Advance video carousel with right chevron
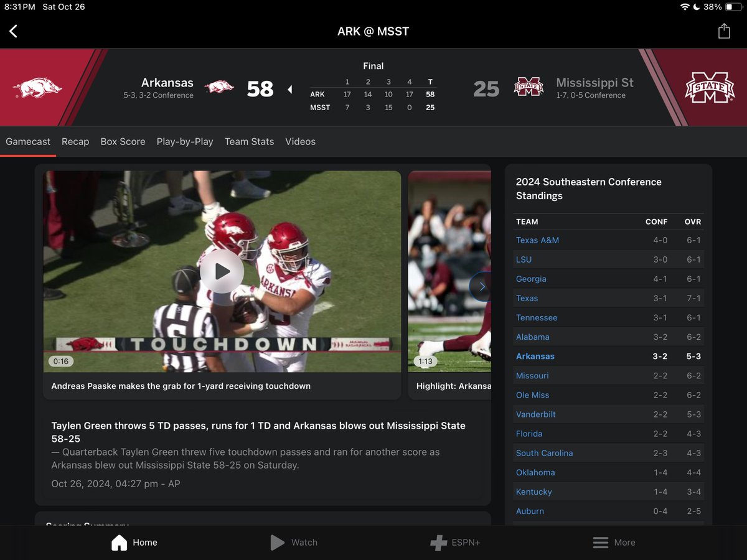747x560 pixels. [x=481, y=287]
